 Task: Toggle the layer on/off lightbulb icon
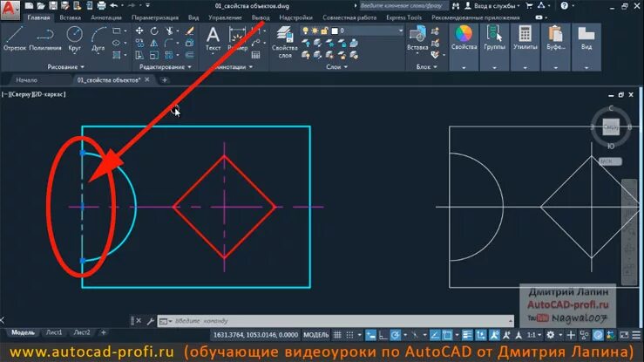pos(305,31)
